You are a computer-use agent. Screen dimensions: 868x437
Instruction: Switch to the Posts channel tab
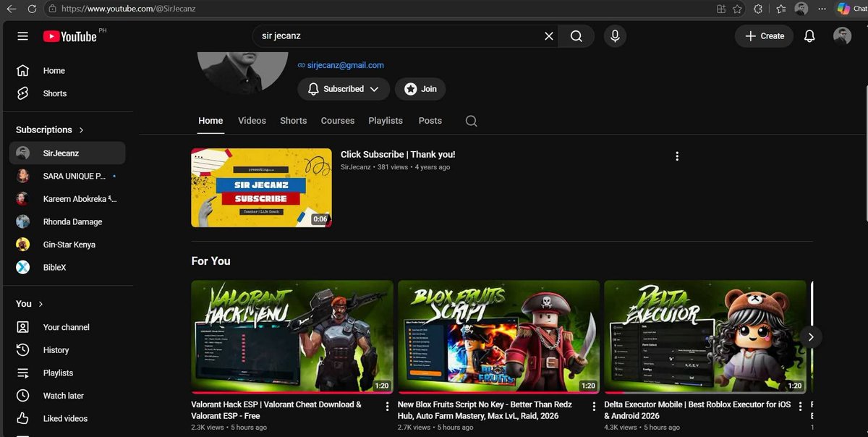430,121
